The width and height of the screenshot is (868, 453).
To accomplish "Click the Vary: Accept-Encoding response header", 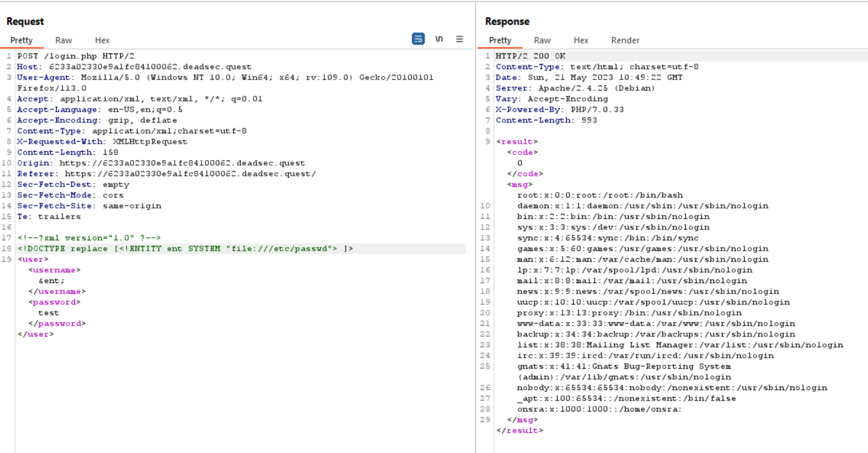I will [552, 99].
